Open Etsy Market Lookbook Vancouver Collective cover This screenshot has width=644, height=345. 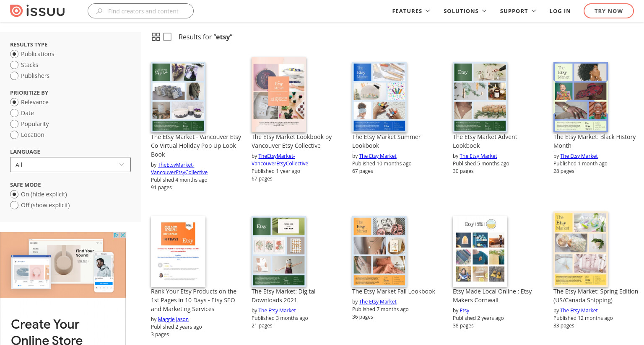(279, 95)
